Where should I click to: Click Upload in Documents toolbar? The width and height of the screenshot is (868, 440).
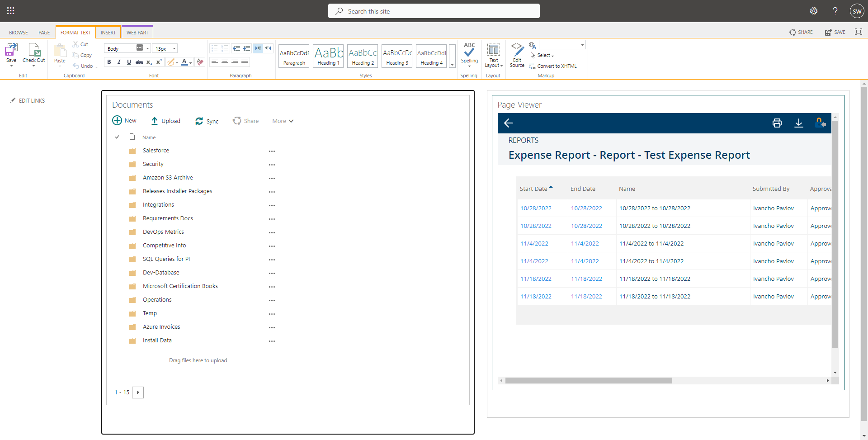coord(165,121)
